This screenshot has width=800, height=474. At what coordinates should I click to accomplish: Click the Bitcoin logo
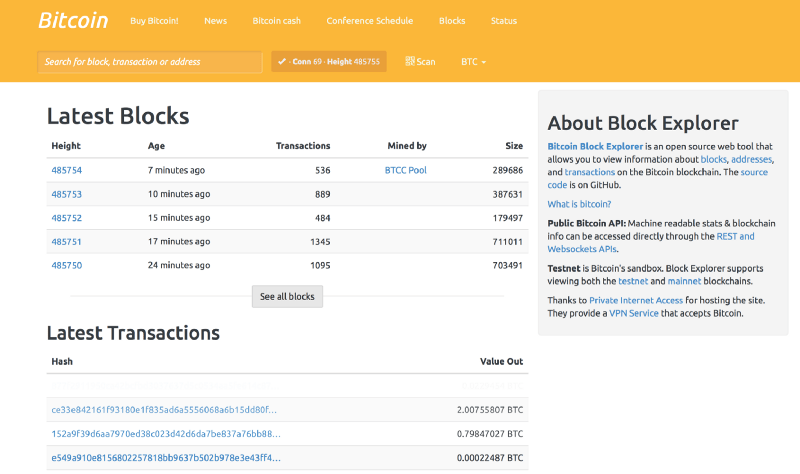pyautogui.click(x=73, y=20)
